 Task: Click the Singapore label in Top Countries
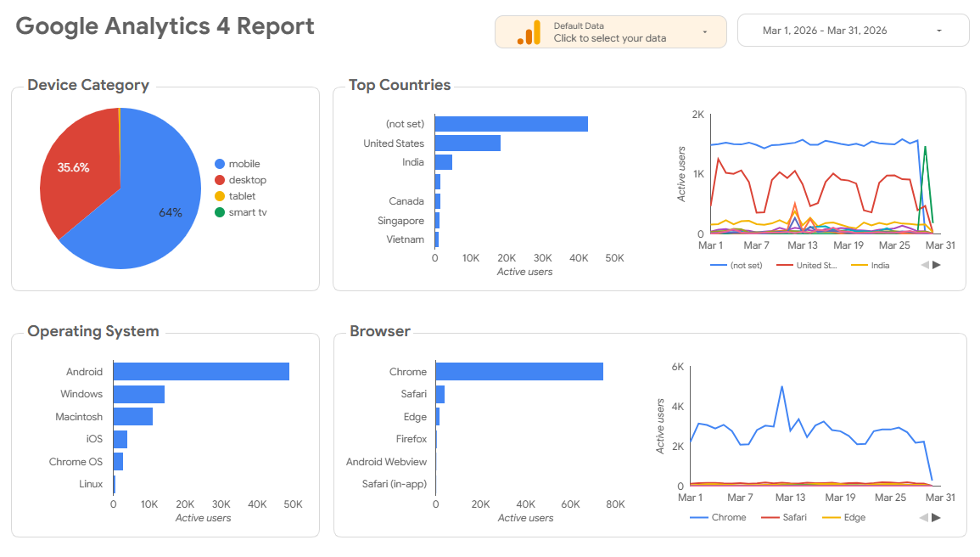(400, 221)
